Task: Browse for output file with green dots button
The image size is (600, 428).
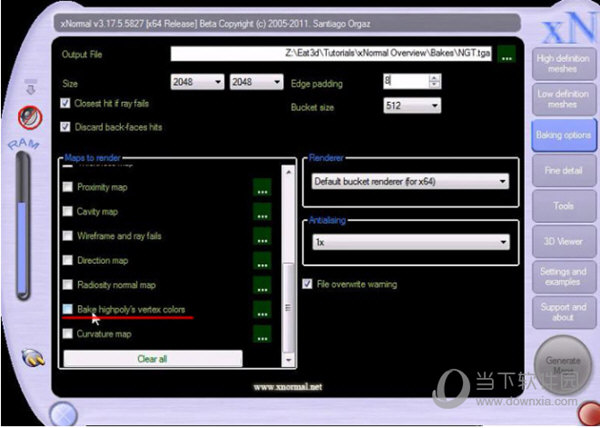Action: (x=507, y=54)
